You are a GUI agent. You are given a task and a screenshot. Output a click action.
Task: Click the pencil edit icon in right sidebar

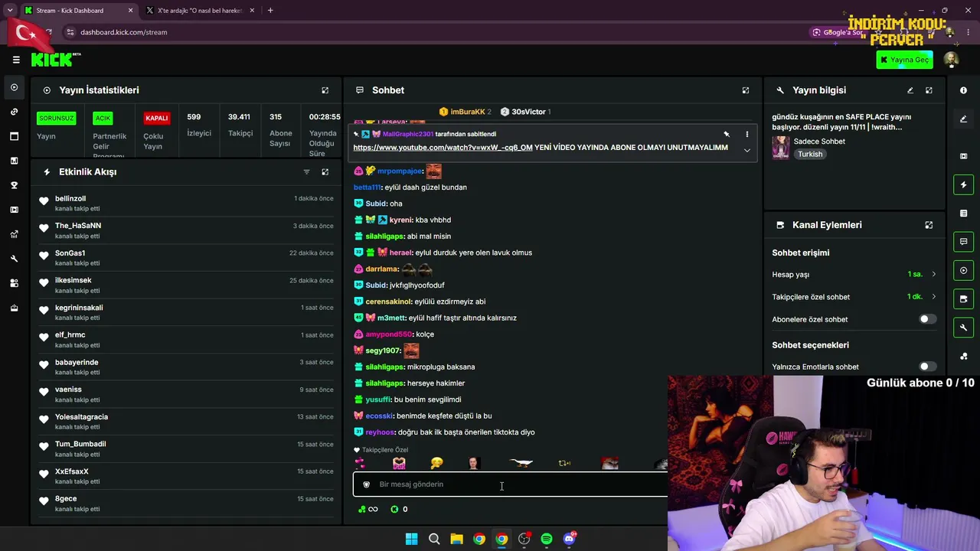coord(963,119)
